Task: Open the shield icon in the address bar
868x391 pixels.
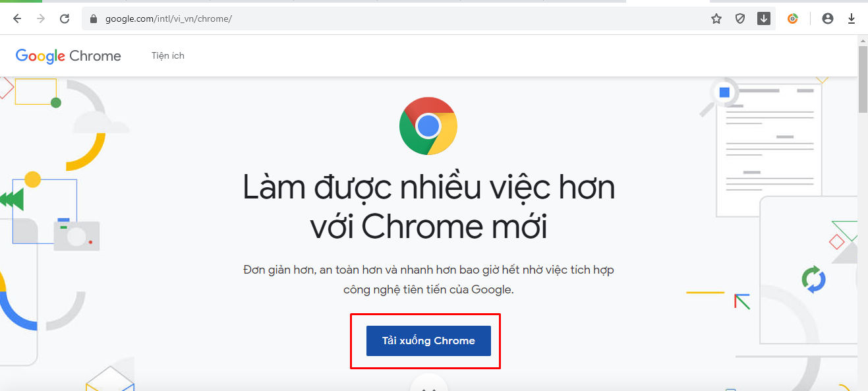Action: click(x=740, y=18)
